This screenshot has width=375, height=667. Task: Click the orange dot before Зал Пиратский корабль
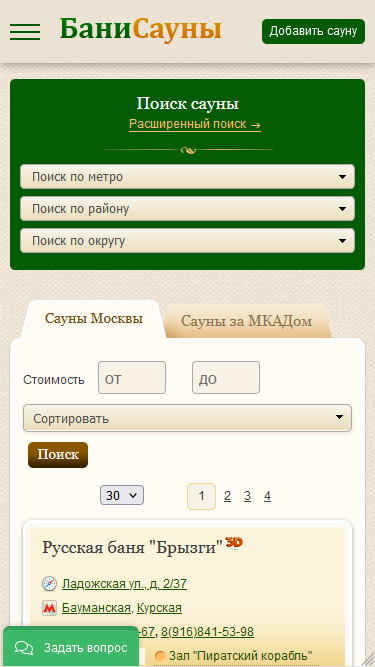[x=160, y=655]
